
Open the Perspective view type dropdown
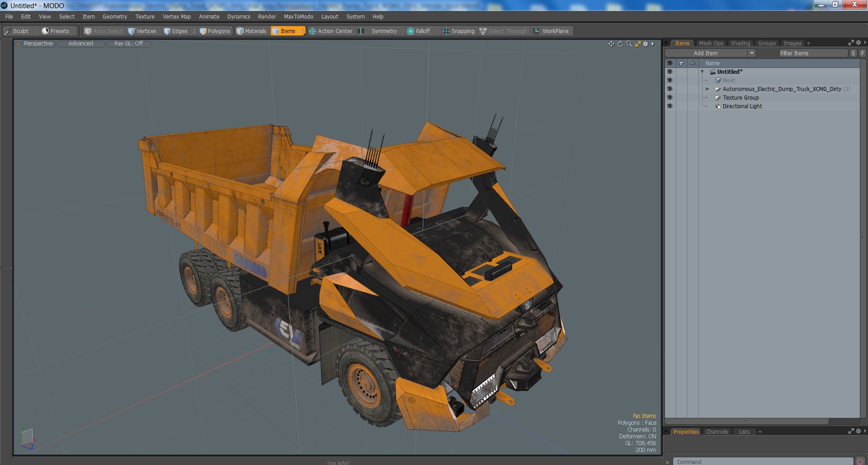pyautogui.click(x=38, y=43)
